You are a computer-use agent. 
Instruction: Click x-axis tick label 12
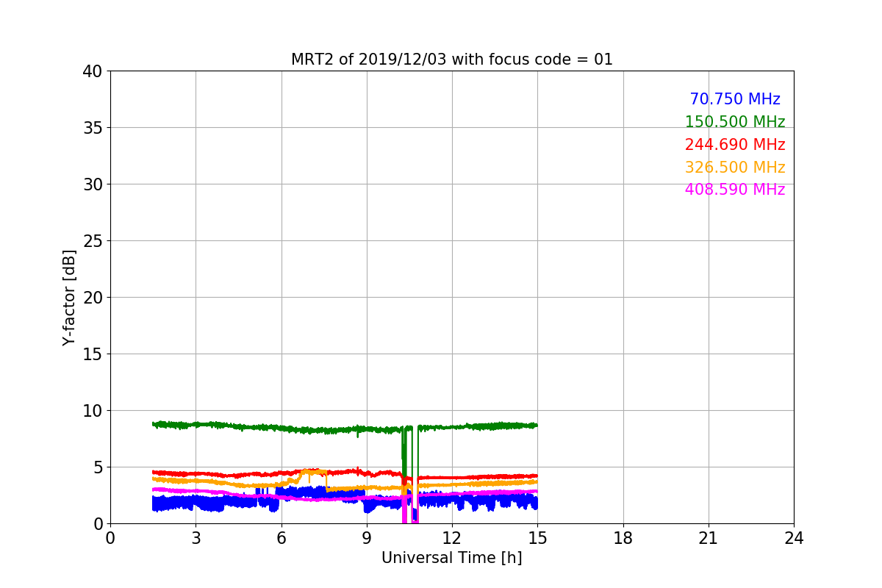click(452, 538)
